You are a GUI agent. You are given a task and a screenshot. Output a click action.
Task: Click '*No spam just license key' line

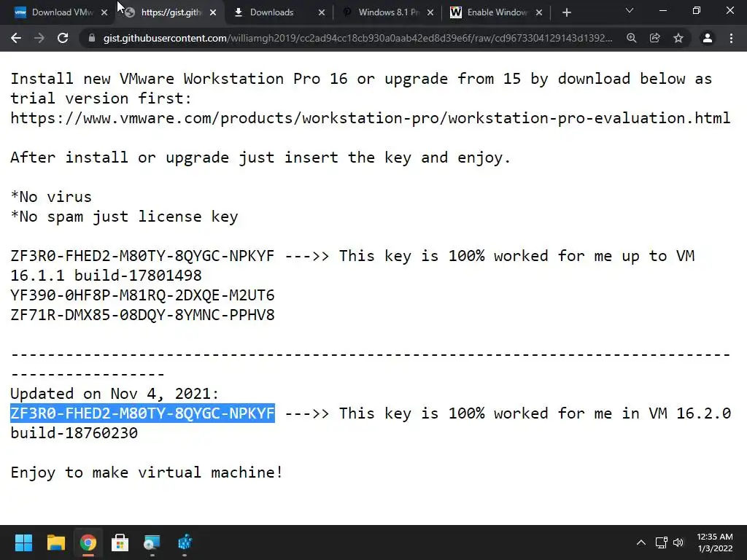[x=124, y=217]
